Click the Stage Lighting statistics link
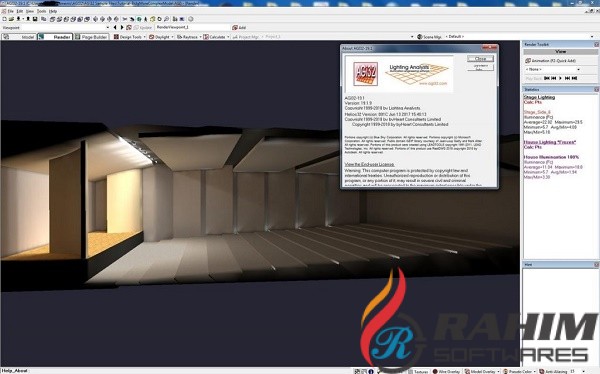The width and height of the screenshot is (600, 374). pyautogui.click(x=539, y=97)
